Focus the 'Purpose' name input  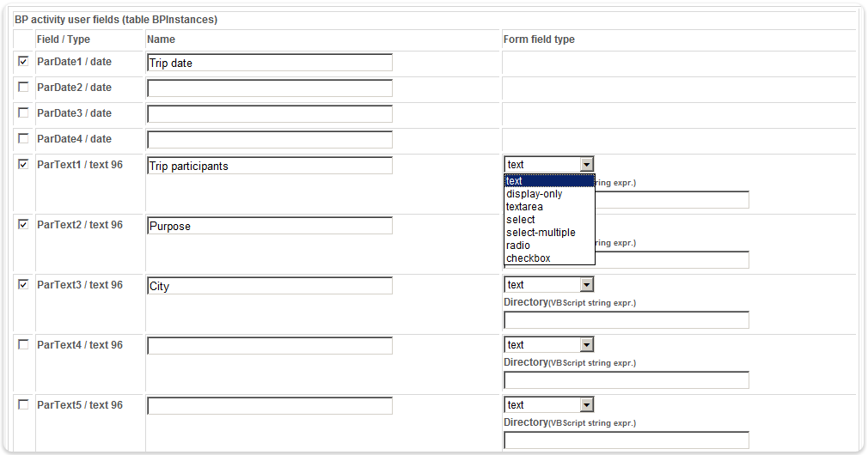click(270, 226)
